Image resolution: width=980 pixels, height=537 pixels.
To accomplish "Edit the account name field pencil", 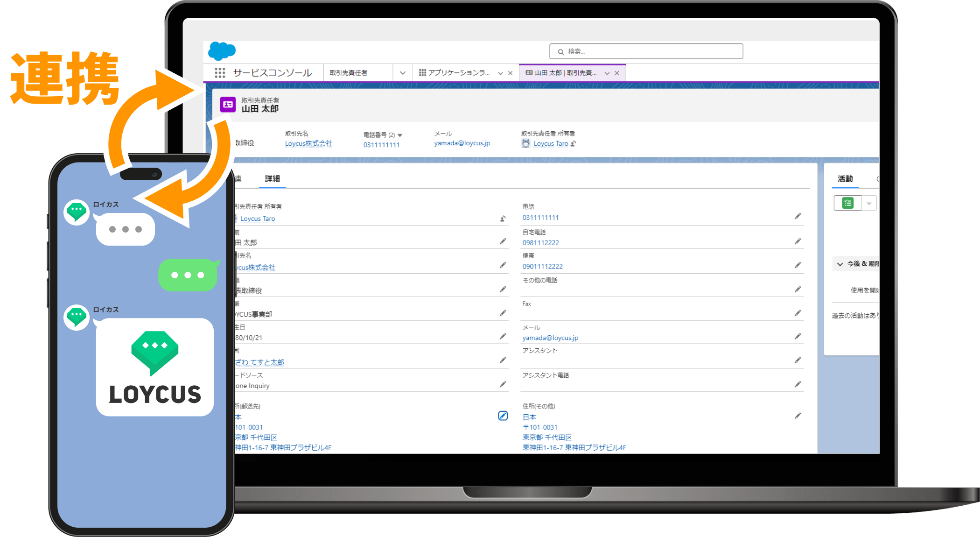I will click(x=503, y=265).
